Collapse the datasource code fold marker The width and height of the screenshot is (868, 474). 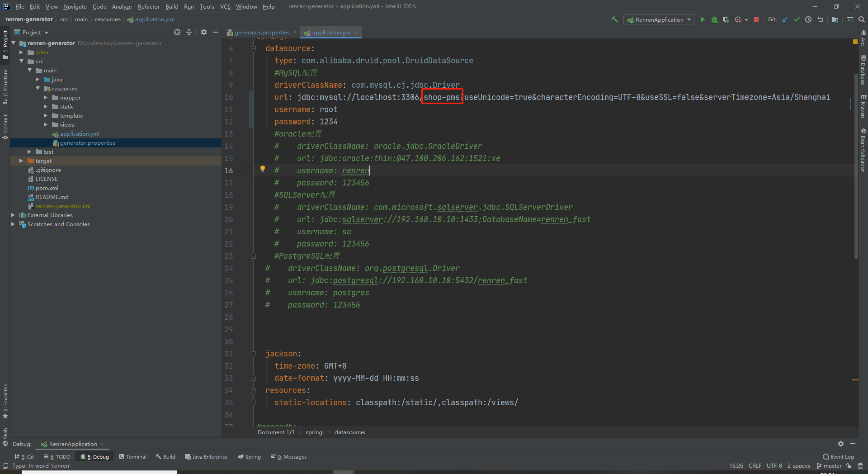253,48
